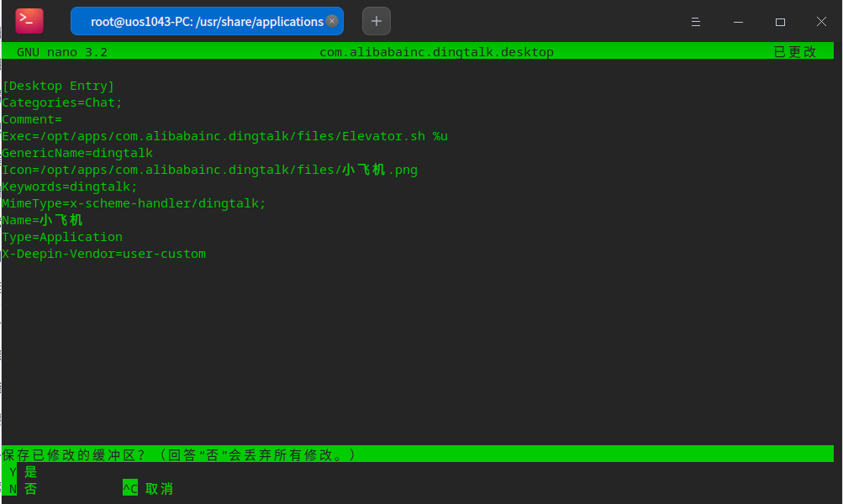This screenshot has width=843, height=504.
Task: Open a new terminal tab with plus button
Action: point(377,21)
